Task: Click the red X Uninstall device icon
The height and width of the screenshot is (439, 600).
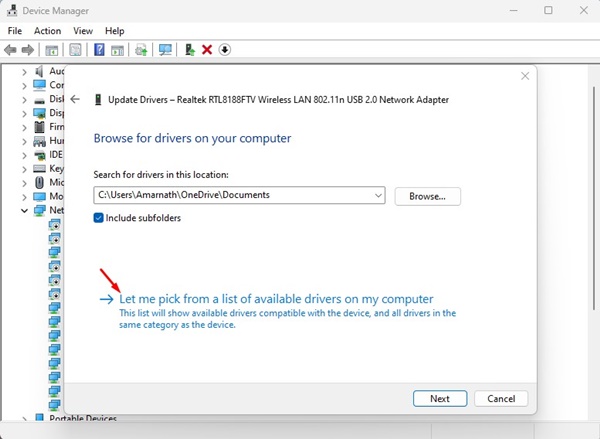Action: tap(207, 50)
